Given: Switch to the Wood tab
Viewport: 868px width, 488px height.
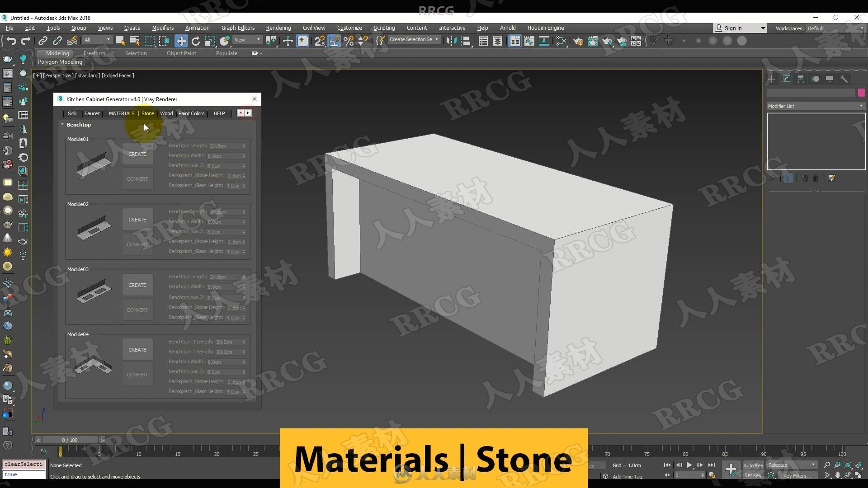Looking at the screenshot, I should pos(166,113).
